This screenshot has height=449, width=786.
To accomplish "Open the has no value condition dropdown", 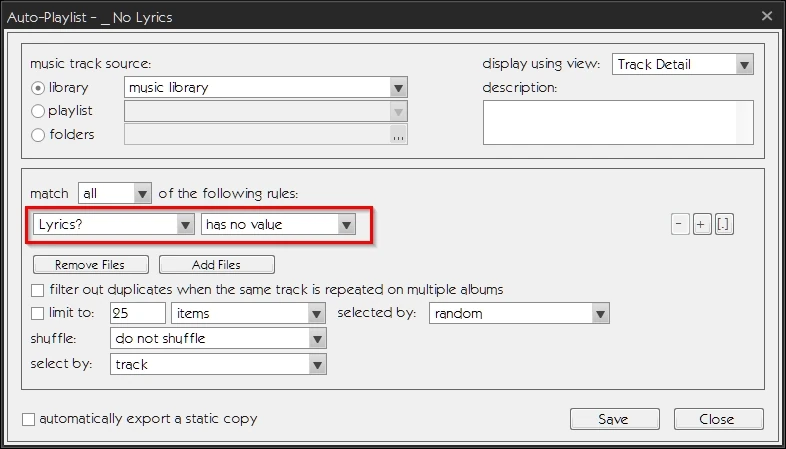I will pyautogui.click(x=346, y=225).
